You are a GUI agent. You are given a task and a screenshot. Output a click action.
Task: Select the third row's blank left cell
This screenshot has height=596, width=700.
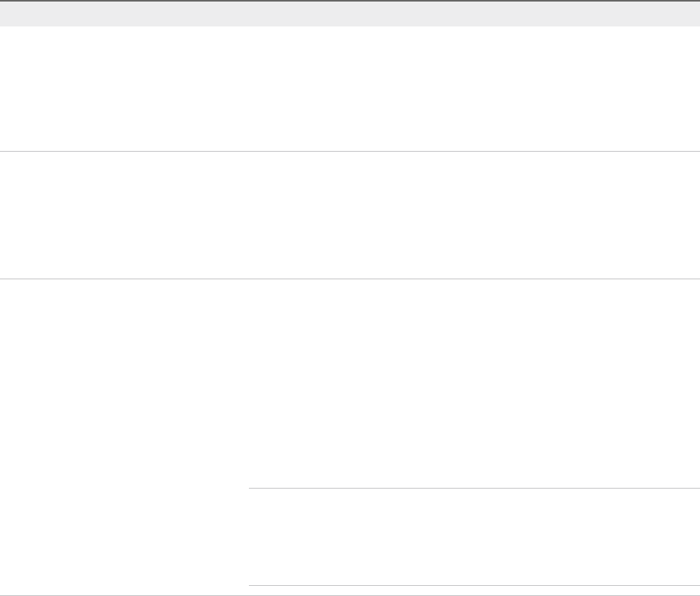click(124, 436)
